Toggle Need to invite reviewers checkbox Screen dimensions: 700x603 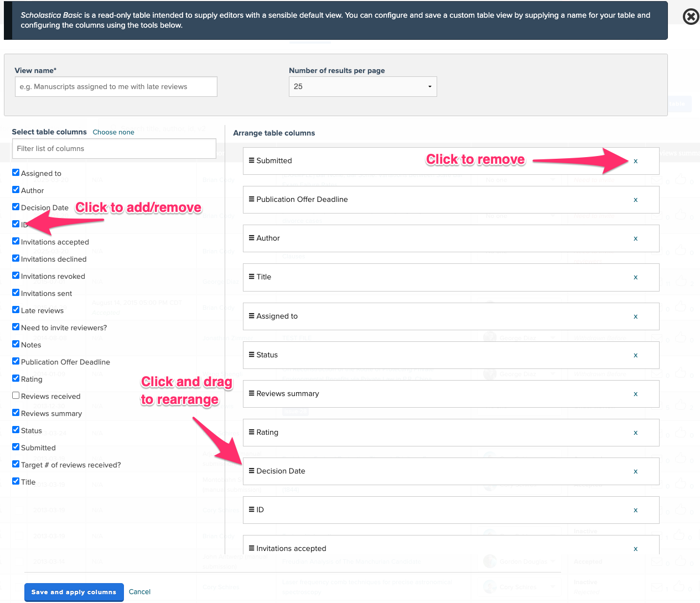click(x=16, y=327)
